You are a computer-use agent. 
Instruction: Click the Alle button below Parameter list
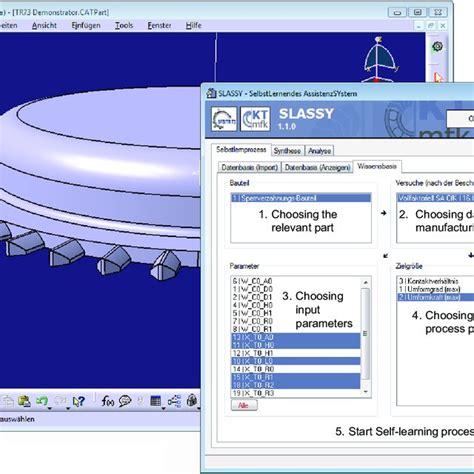pyautogui.click(x=244, y=405)
